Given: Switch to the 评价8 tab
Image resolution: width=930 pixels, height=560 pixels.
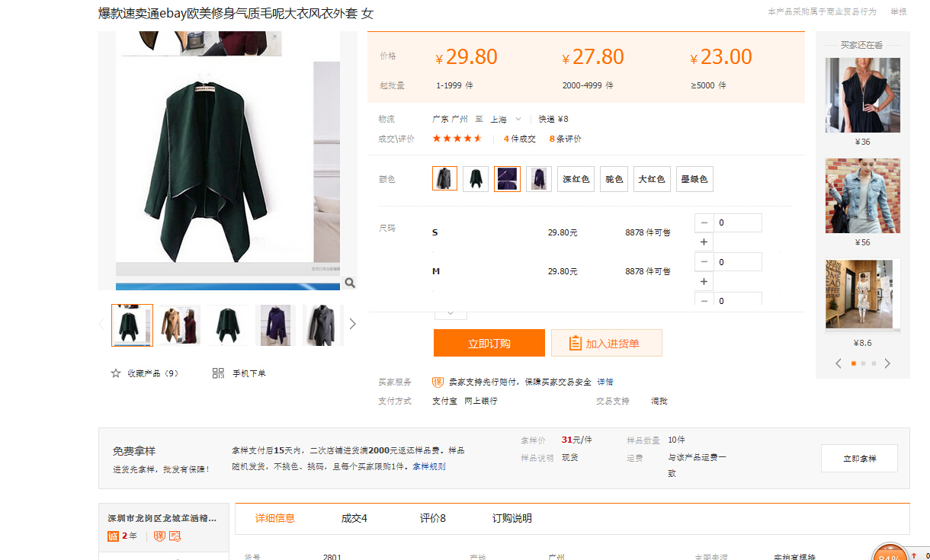Looking at the screenshot, I should (432, 518).
